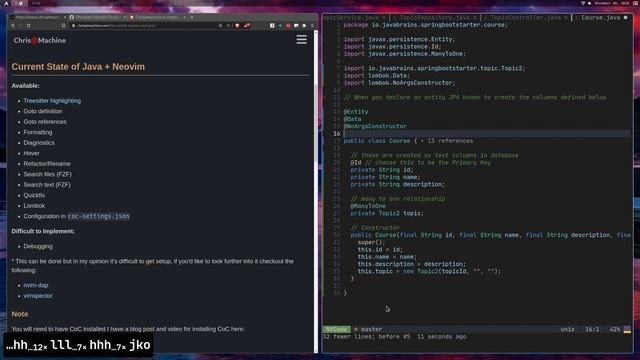
Task: Click the Brave shield icon in address bar
Action: [x=237, y=26]
